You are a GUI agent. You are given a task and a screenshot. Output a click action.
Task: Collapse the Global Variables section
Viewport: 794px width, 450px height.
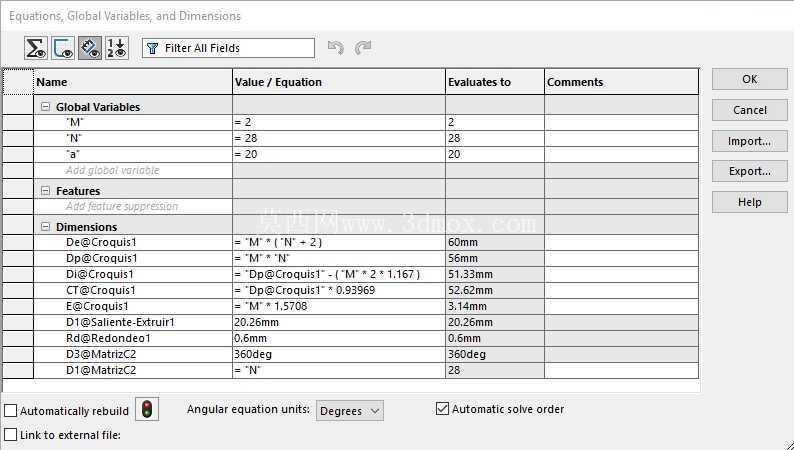coord(46,107)
